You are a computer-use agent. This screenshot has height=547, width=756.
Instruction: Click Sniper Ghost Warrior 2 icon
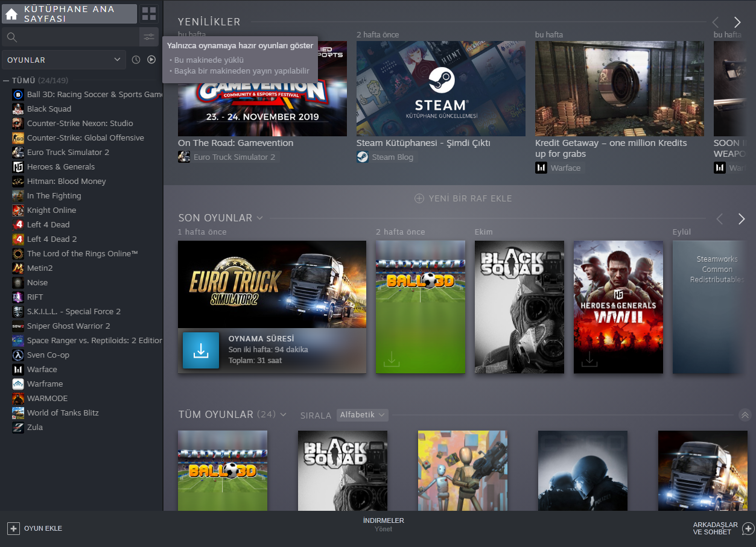pos(18,326)
